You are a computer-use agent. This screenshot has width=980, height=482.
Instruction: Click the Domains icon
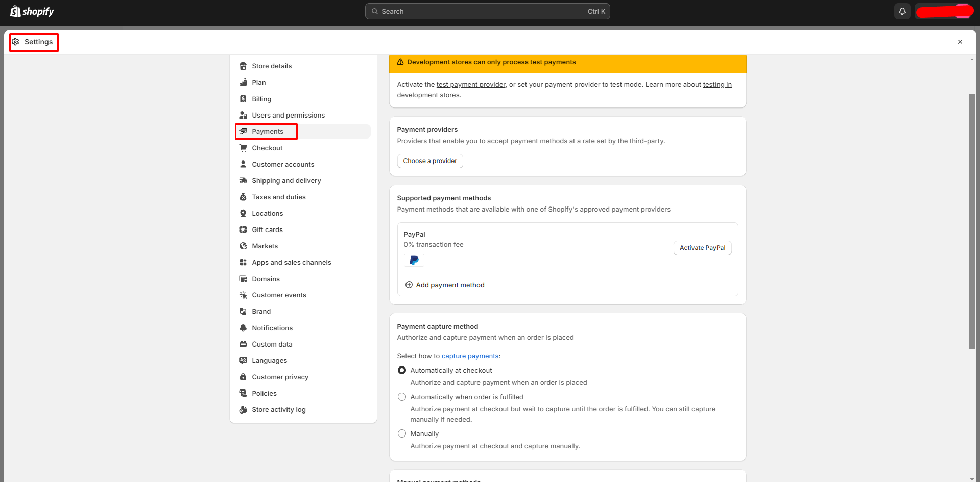pyautogui.click(x=243, y=279)
